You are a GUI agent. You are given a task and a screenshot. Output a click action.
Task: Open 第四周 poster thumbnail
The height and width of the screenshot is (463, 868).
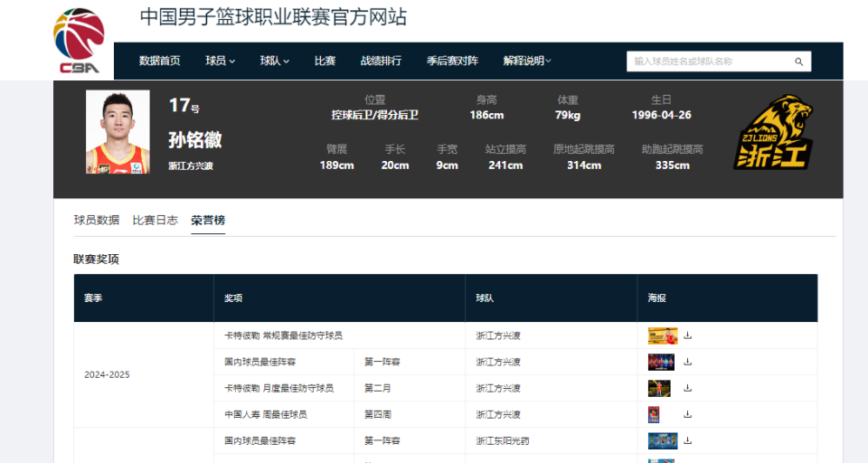[654, 415]
